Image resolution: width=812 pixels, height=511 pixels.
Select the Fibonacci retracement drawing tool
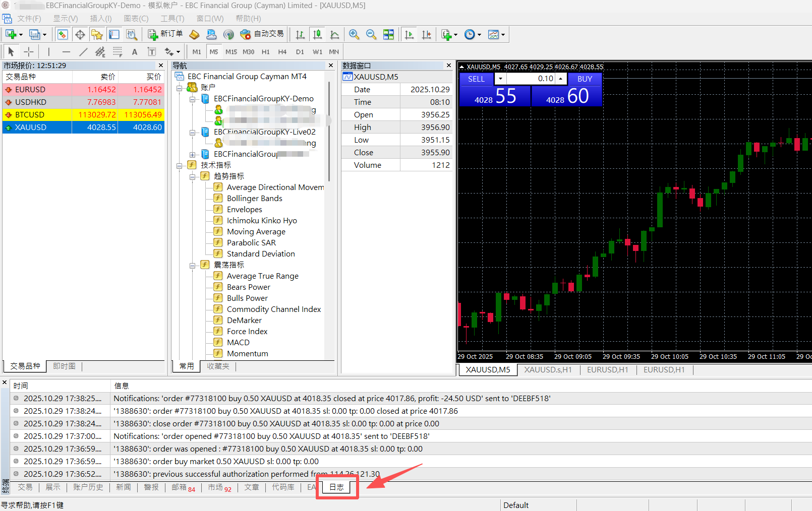pyautogui.click(x=118, y=52)
